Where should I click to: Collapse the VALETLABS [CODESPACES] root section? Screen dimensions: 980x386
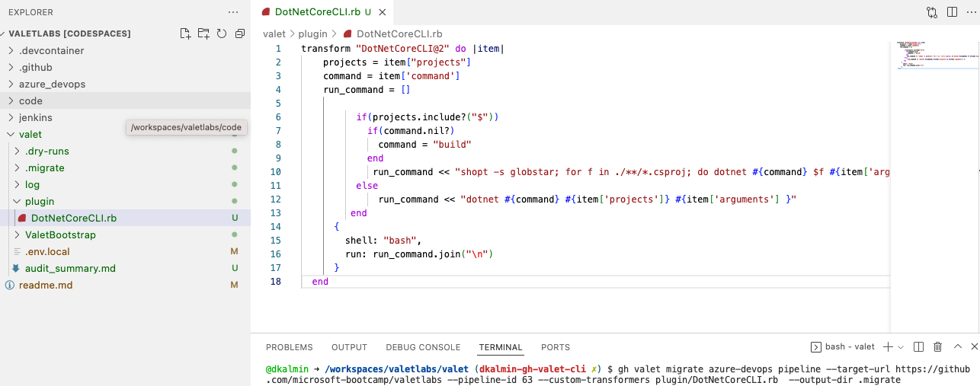click(70, 33)
